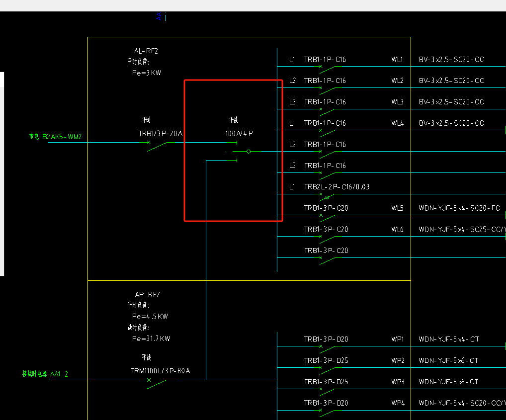Select the TRM1100L/3P-80A main breaker symbol

(157, 384)
